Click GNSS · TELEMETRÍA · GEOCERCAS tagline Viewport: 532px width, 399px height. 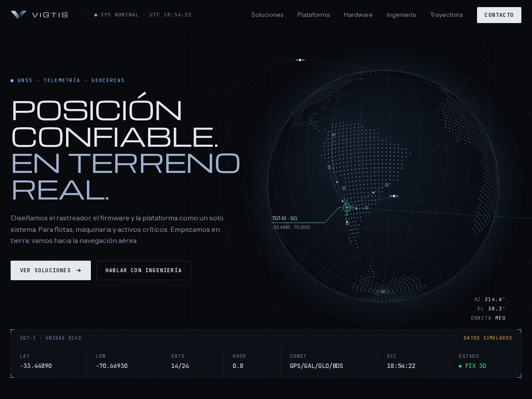point(71,81)
